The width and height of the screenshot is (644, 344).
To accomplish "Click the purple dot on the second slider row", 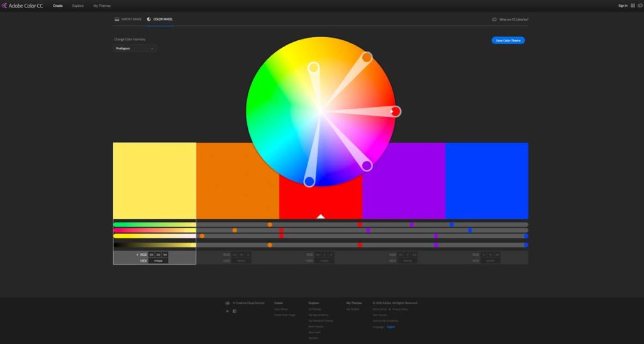I will click(368, 230).
